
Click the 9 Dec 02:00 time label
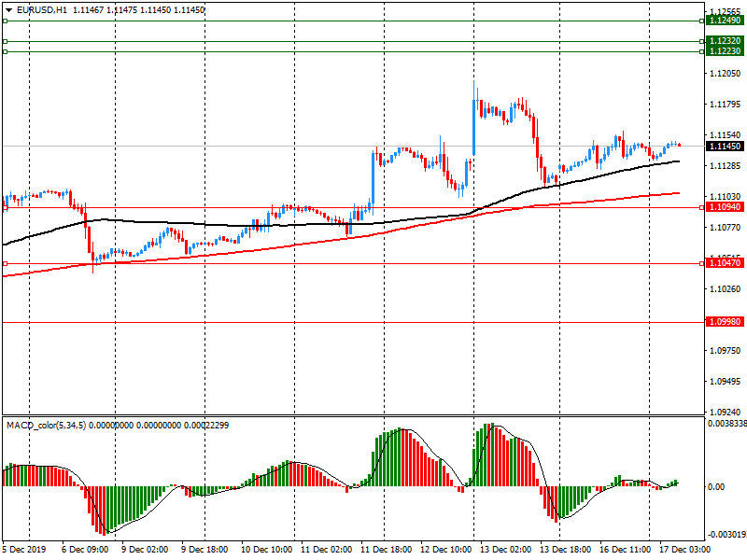tap(145, 550)
